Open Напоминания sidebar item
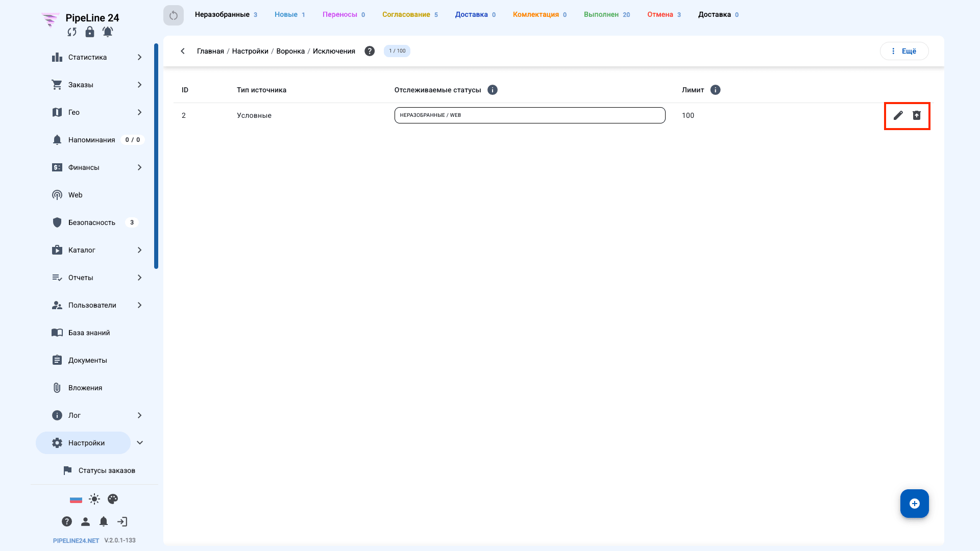The image size is (980, 551). pyautogui.click(x=92, y=140)
